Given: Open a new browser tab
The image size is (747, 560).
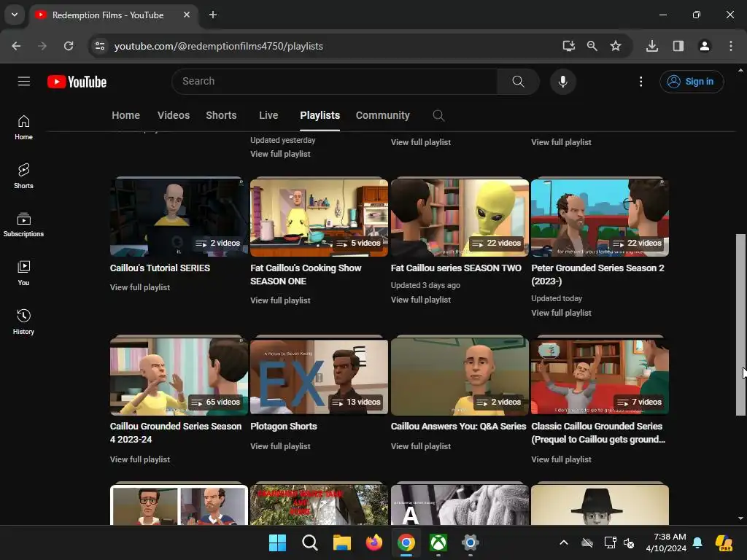Looking at the screenshot, I should tap(213, 15).
